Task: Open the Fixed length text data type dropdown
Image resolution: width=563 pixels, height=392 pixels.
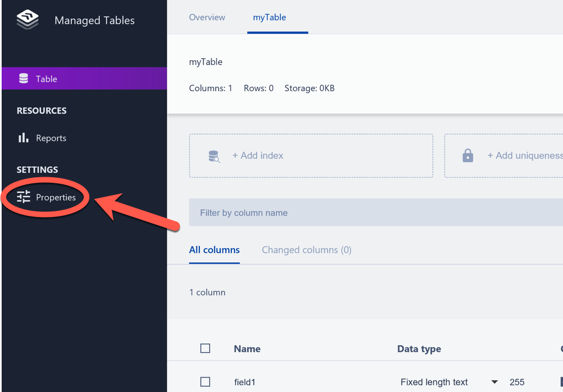Action: point(494,382)
